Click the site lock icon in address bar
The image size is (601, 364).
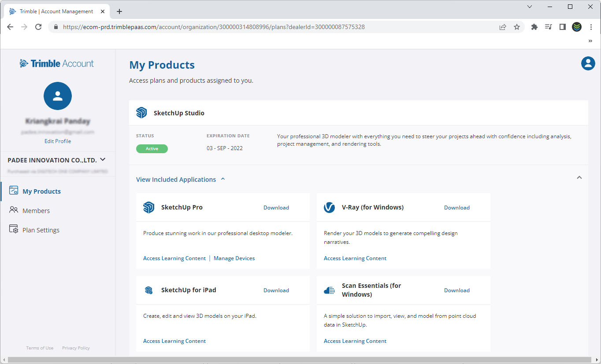(56, 27)
